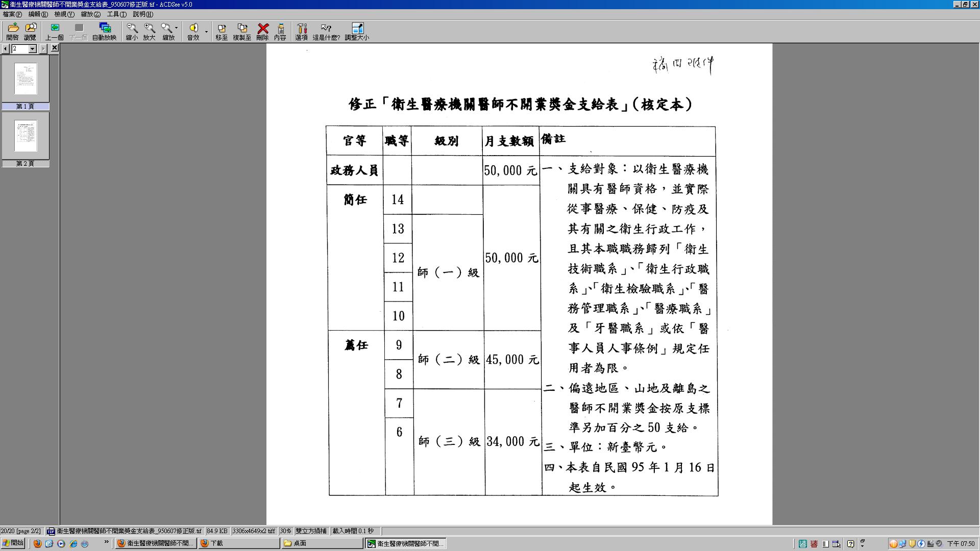The height and width of the screenshot is (551, 980).
Task: Click previous page arrow in page panel
Action: tap(6, 48)
